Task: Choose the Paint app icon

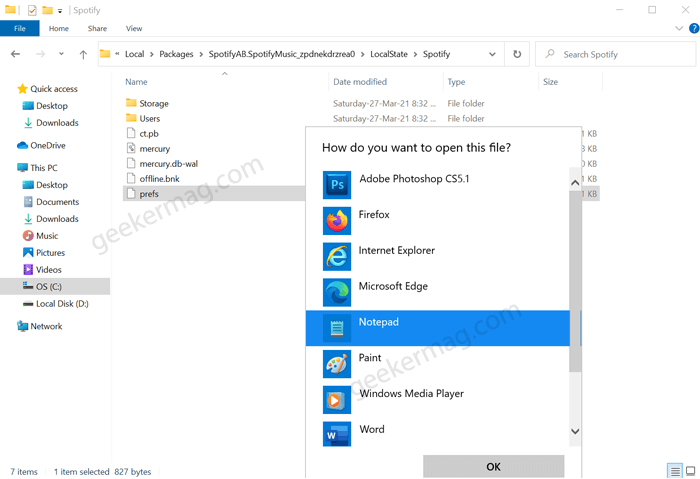Action: pyautogui.click(x=337, y=364)
